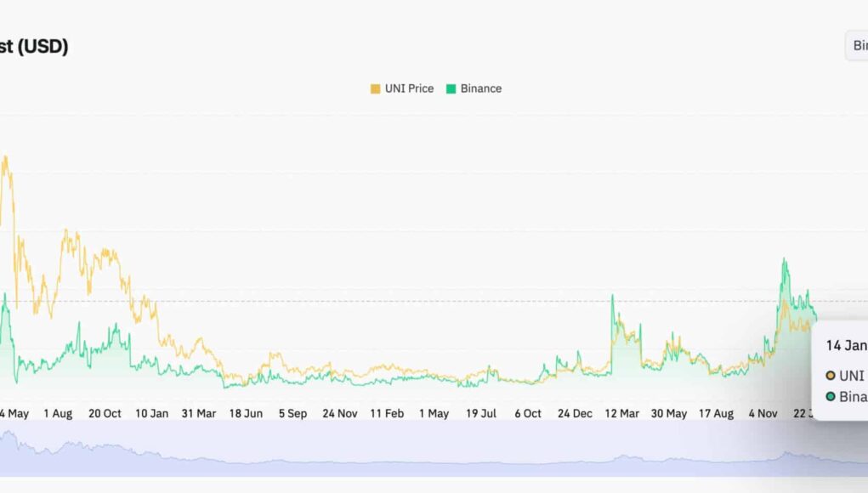Click the range navigator strip below chart
This screenshot has height=493, width=868.
pyautogui.click(x=425, y=448)
